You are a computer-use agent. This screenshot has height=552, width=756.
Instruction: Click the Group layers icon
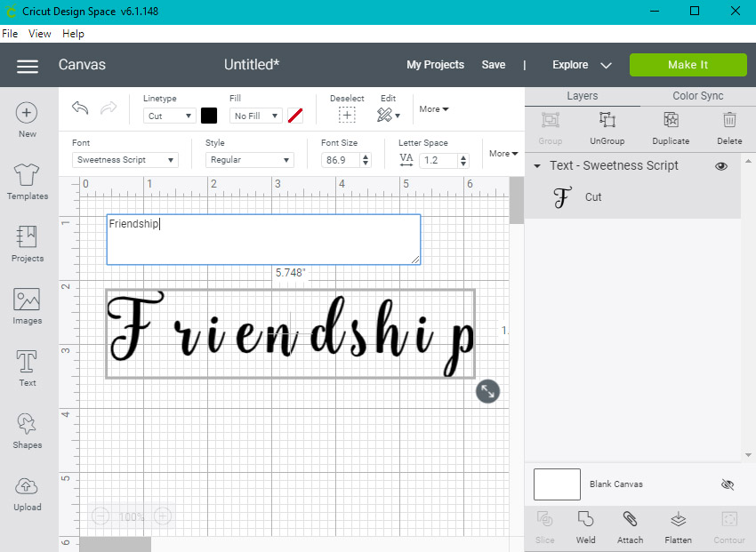coord(551,120)
